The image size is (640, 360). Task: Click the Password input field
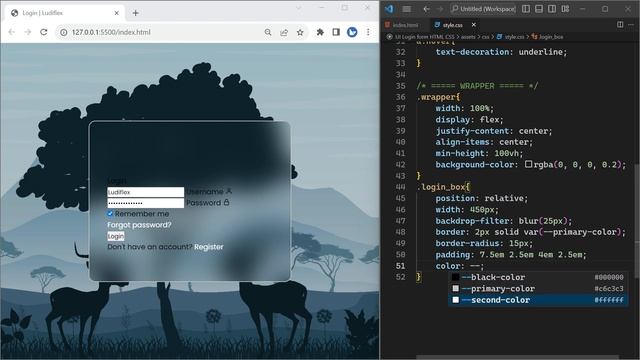point(146,203)
